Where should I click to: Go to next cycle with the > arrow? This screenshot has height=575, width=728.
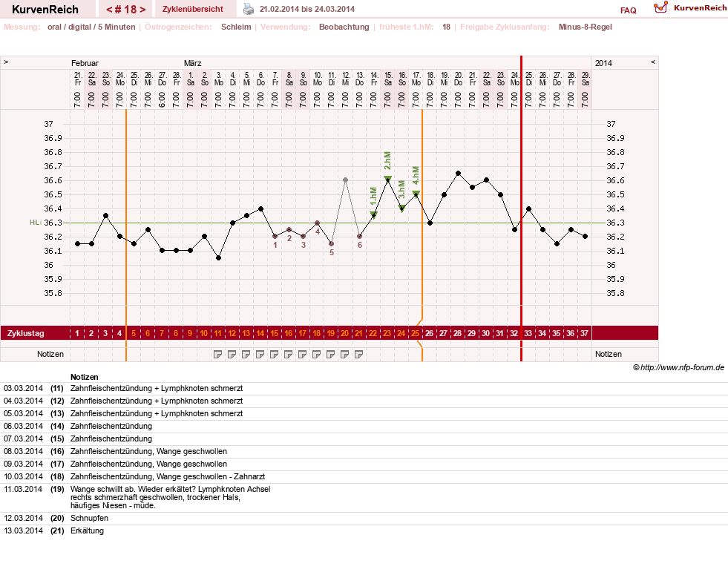click(x=142, y=10)
